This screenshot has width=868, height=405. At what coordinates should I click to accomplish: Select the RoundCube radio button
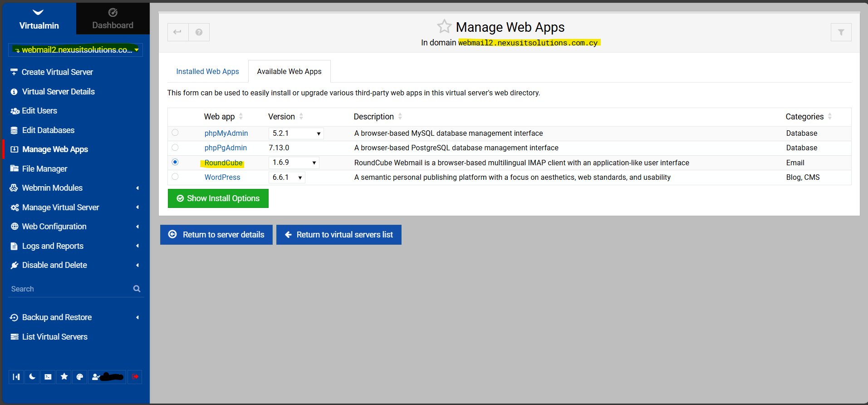click(x=175, y=162)
